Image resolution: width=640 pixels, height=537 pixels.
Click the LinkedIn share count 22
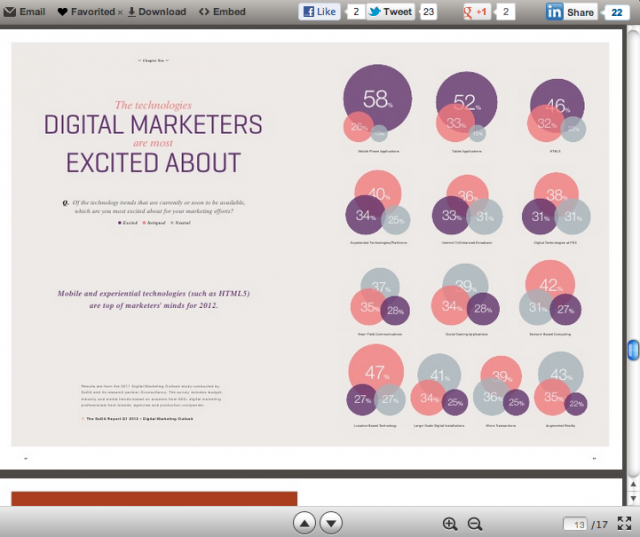pos(616,12)
